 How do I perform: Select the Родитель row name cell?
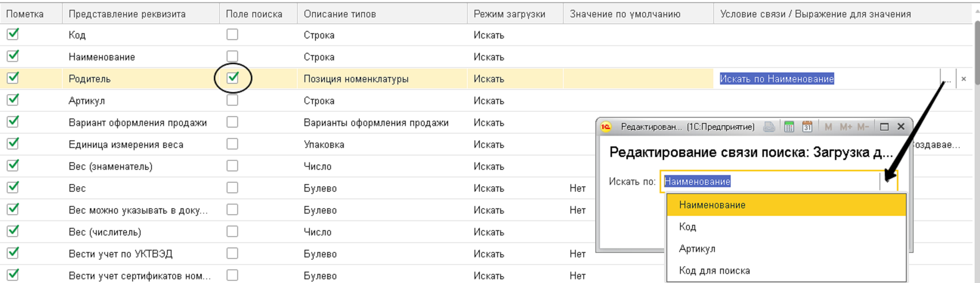coord(141,79)
